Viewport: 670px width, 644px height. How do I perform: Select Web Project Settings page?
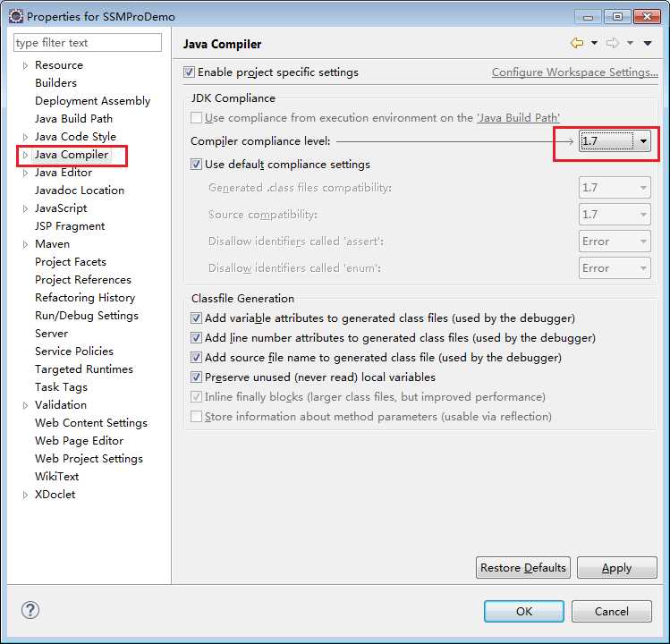[x=89, y=459]
